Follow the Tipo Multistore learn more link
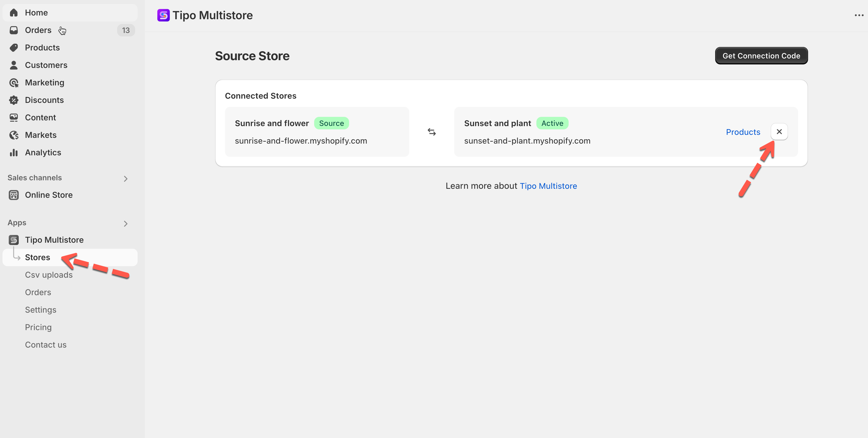 coord(548,186)
